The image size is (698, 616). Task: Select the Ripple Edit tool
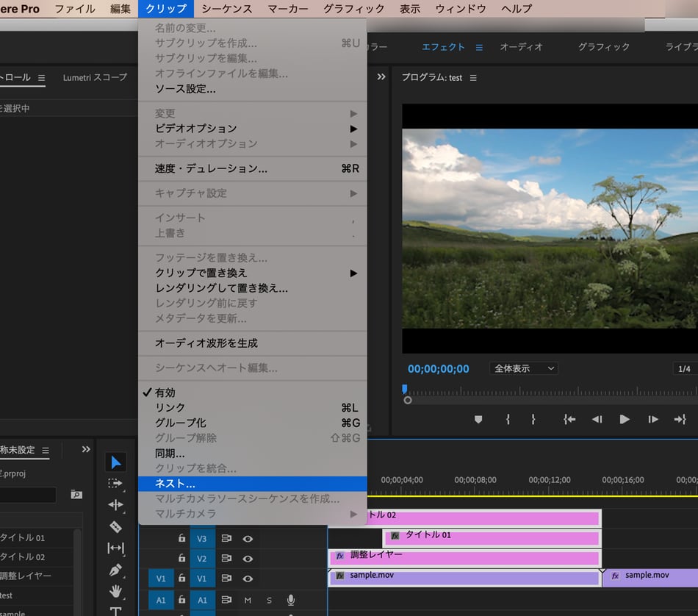point(115,505)
